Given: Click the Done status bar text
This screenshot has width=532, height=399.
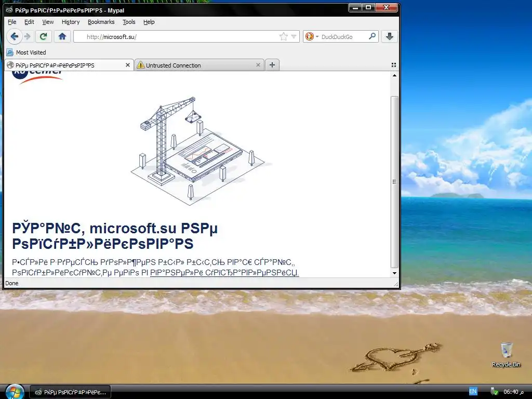Looking at the screenshot, I should tap(12, 283).
